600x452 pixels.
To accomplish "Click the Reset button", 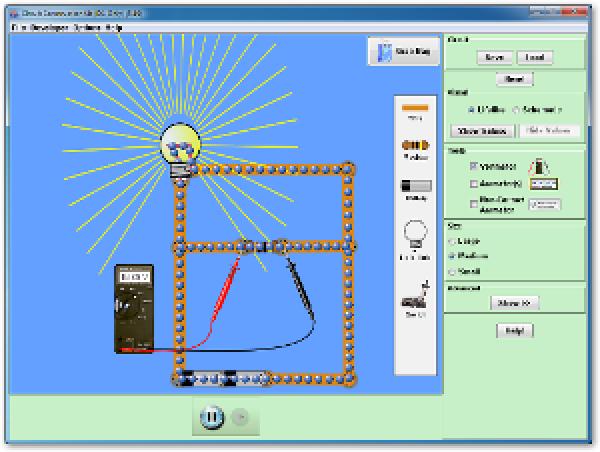I will [515, 79].
